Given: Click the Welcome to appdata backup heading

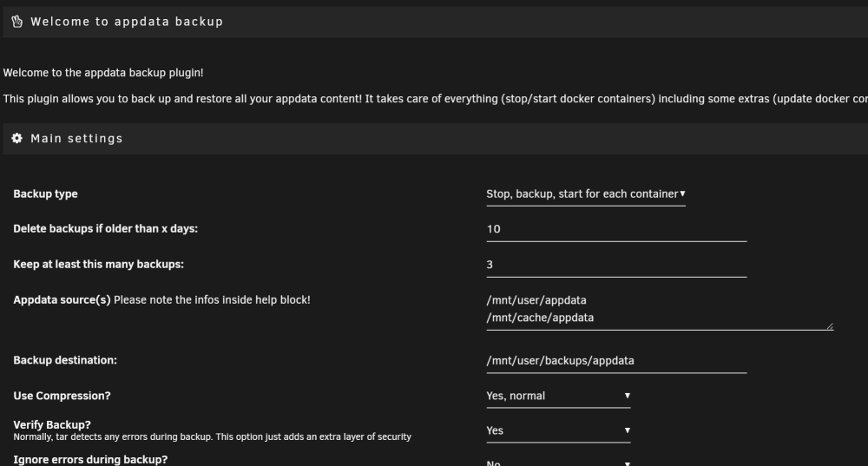Looking at the screenshot, I should point(127,22).
